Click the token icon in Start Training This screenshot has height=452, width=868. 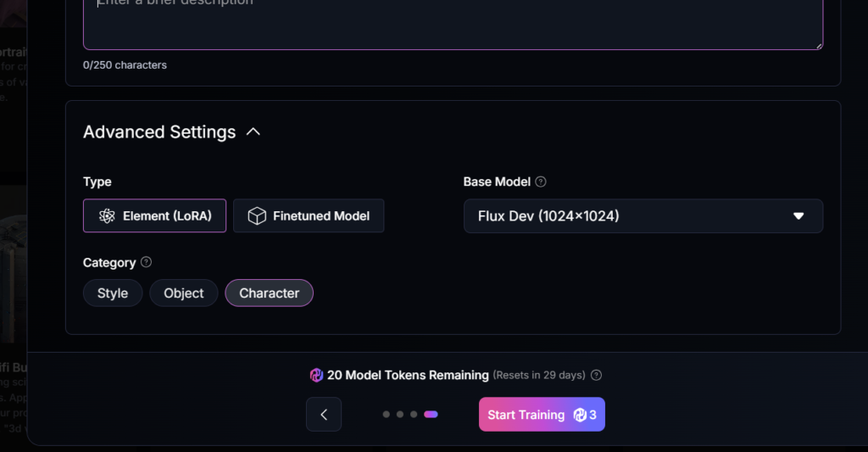(580, 415)
